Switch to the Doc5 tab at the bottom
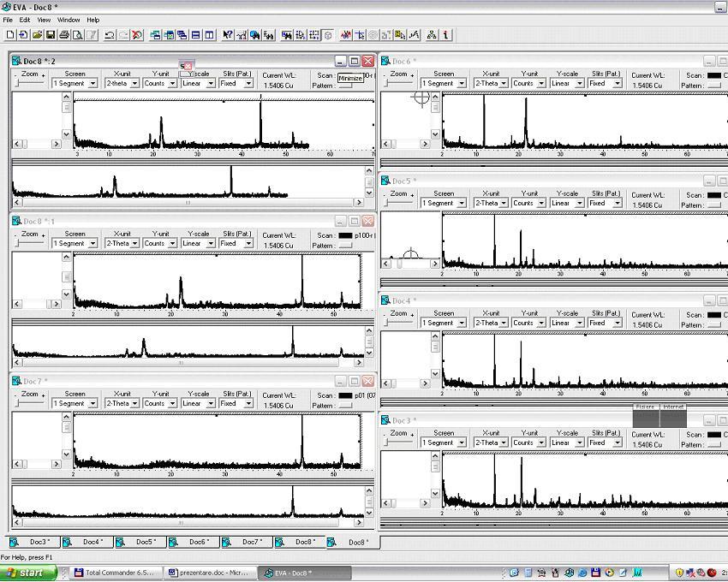 (141, 542)
